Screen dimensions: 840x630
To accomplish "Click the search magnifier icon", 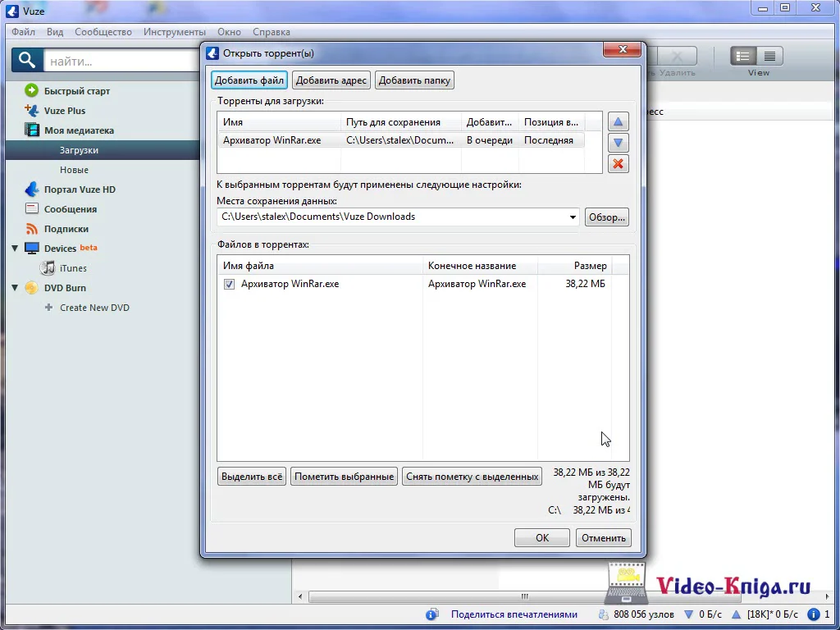I will click(27, 60).
